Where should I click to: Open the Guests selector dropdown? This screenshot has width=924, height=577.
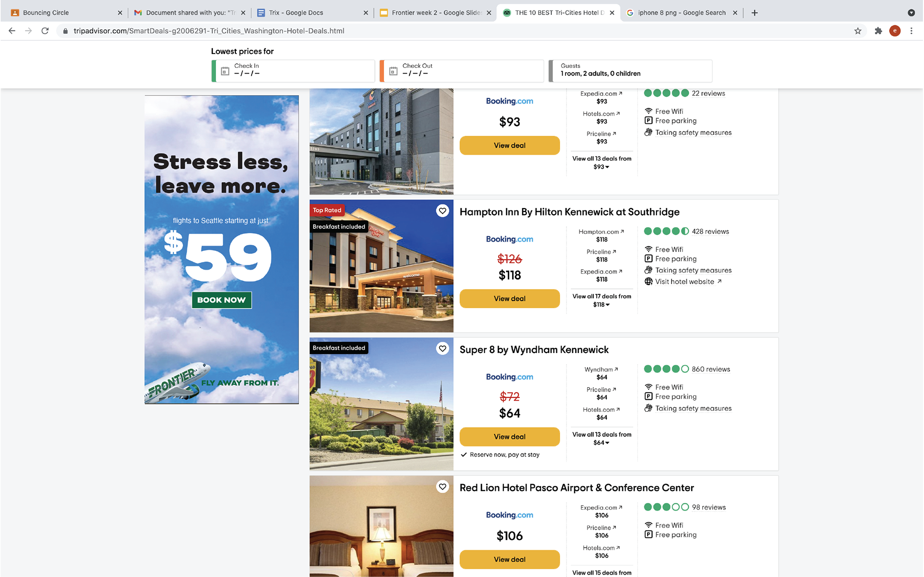click(x=630, y=71)
